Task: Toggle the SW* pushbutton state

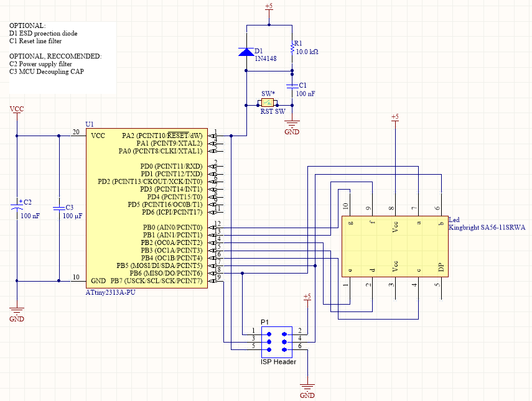Action: point(268,101)
